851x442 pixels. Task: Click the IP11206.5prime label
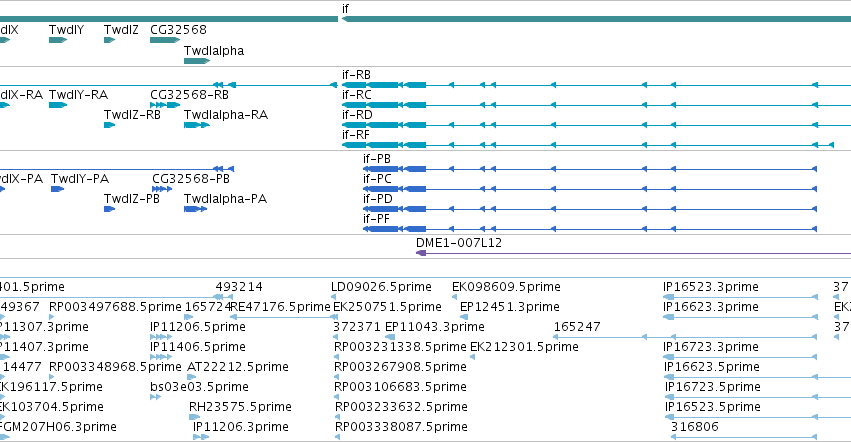click(x=198, y=327)
